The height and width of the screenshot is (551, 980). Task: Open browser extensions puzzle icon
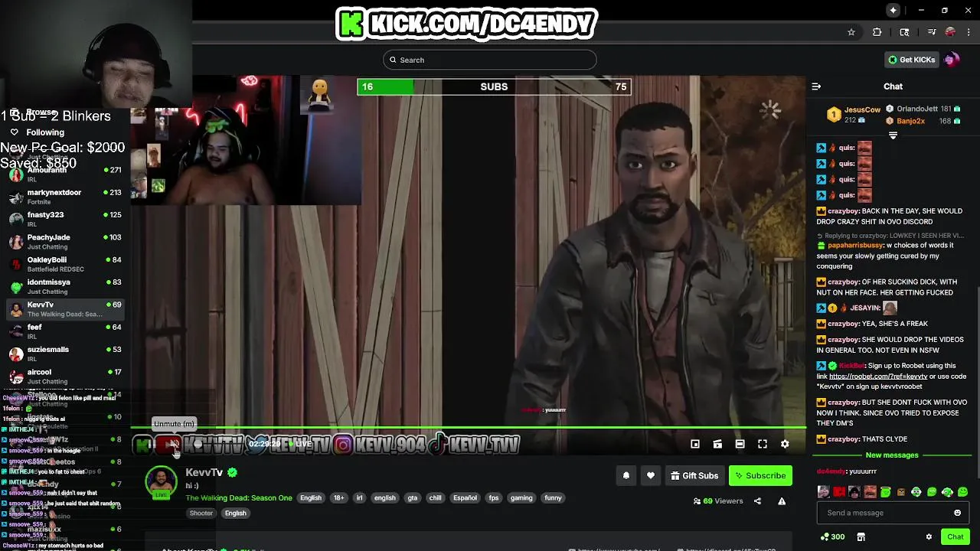(877, 32)
